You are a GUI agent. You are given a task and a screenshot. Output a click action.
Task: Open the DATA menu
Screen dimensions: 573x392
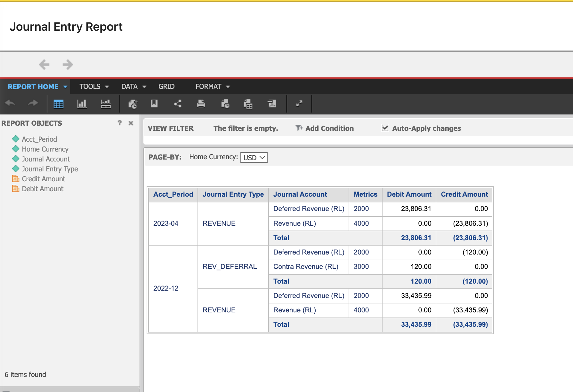click(134, 87)
